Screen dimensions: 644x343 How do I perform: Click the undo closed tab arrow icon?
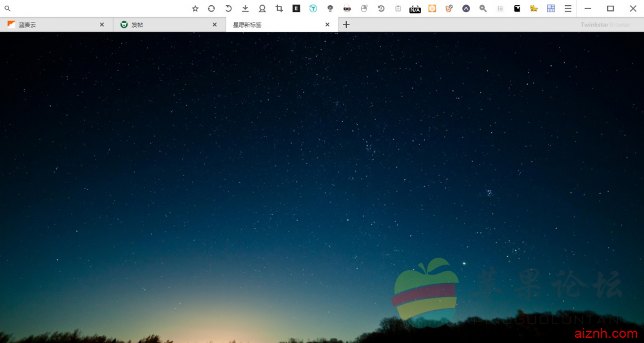tap(228, 8)
